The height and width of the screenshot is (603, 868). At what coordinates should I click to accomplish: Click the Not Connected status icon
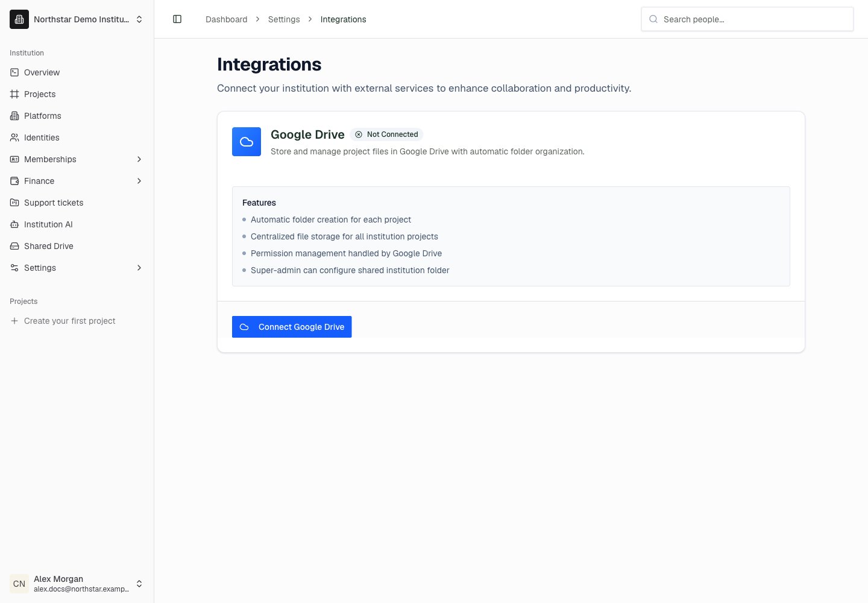[x=359, y=134]
